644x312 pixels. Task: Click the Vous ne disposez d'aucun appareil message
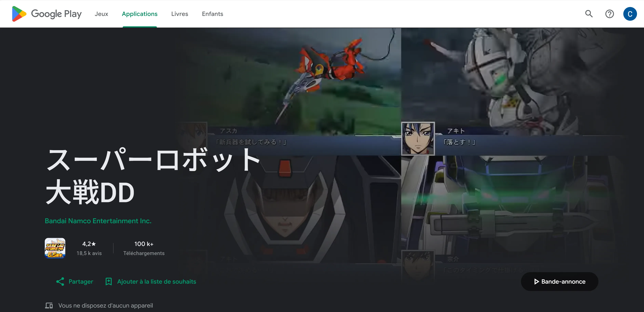click(x=105, y=305)
